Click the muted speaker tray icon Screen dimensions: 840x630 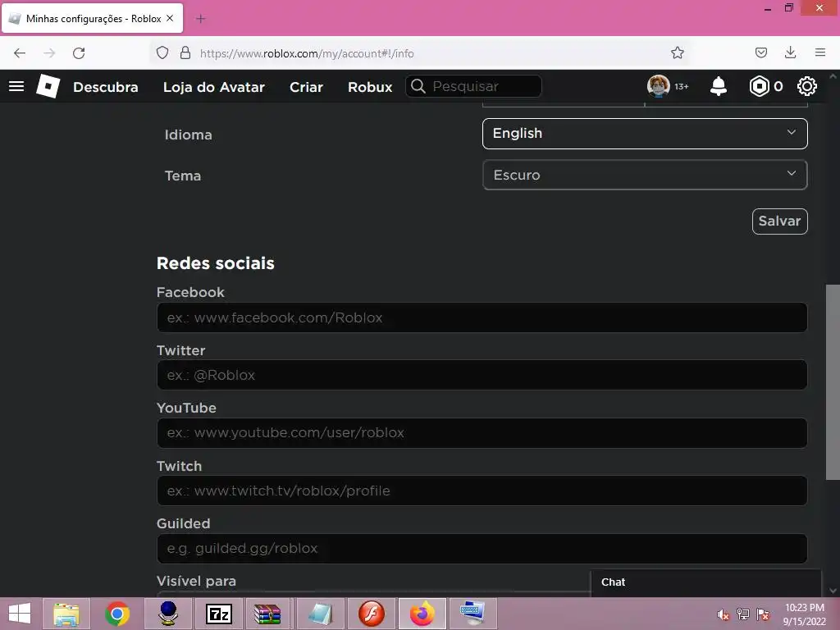click(723, 614)
